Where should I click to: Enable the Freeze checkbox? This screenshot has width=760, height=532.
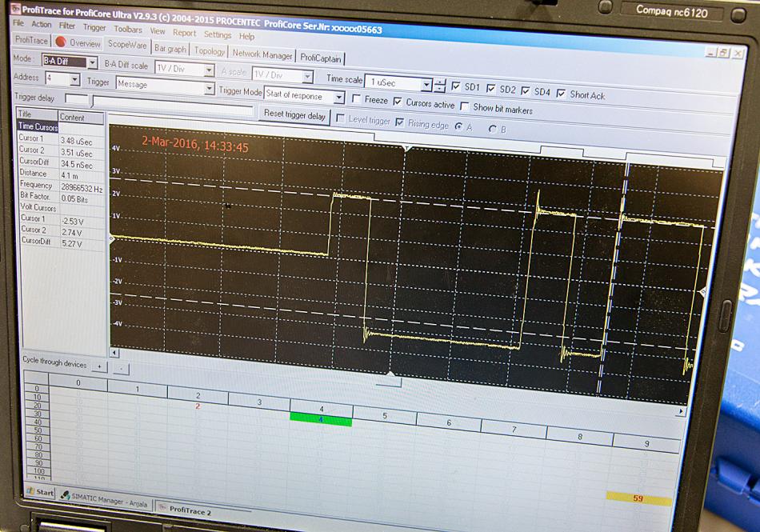(x=357, y=99)
